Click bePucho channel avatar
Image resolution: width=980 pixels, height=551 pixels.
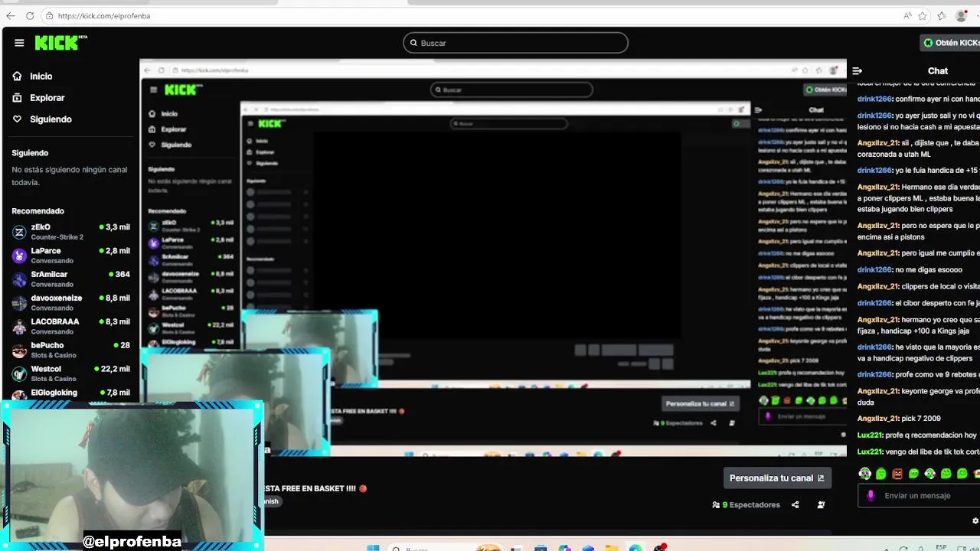click(19, 350)
